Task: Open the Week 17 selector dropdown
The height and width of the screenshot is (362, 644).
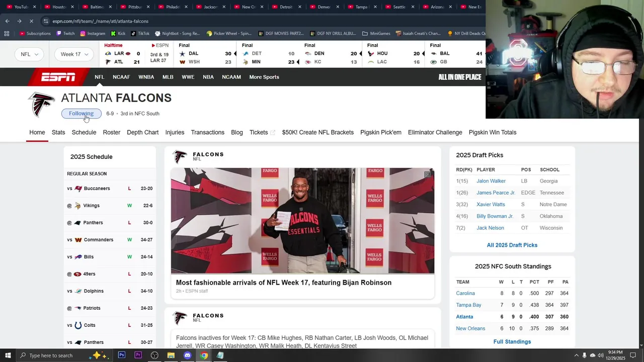Action: [x=74, y=54]
